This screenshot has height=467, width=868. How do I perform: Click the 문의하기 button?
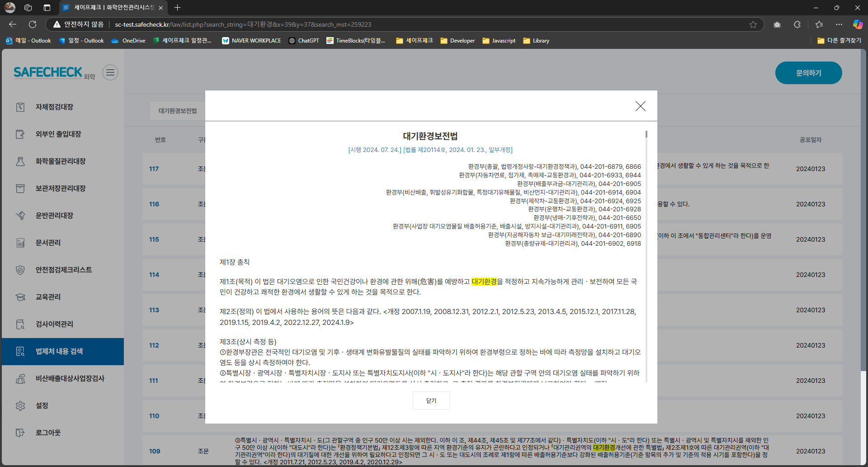808,73
